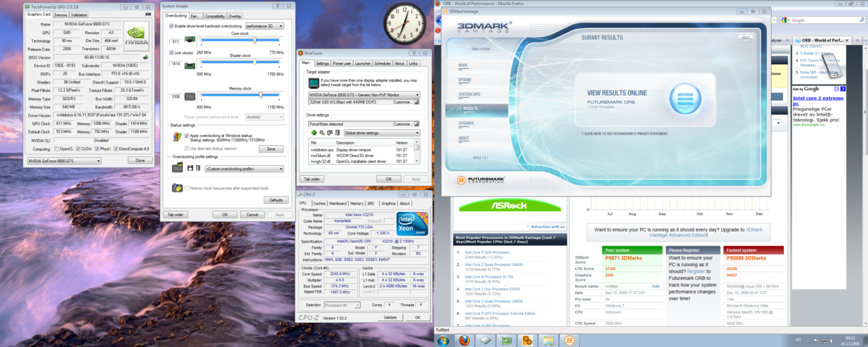
Task: Click the RivaTuner driver file list scrollbar
Action: tap(417, 152)
